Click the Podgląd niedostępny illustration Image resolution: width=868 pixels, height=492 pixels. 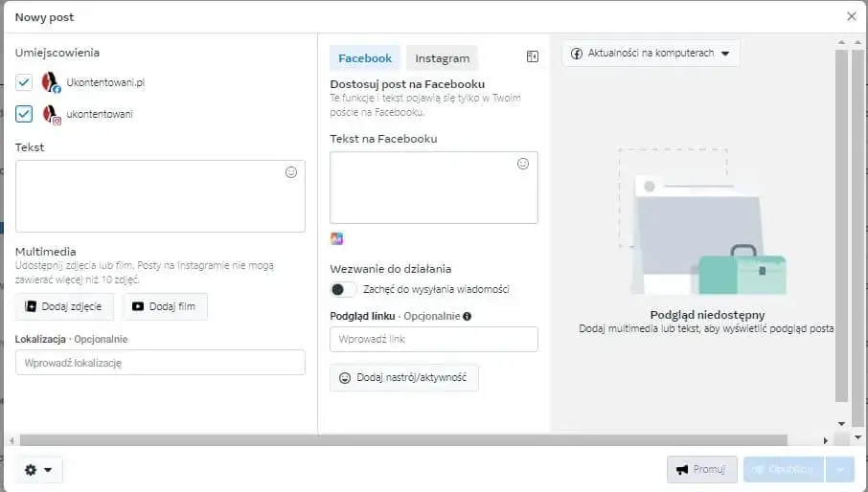(703, 222)
